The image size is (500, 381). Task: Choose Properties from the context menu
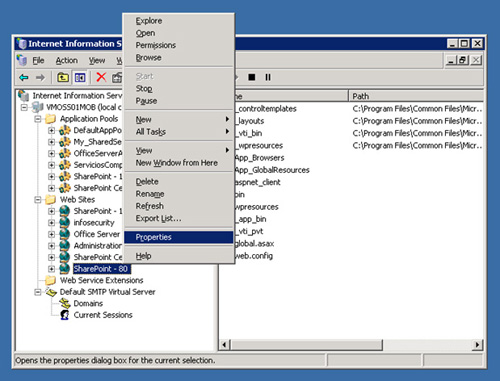pos(179,237)
